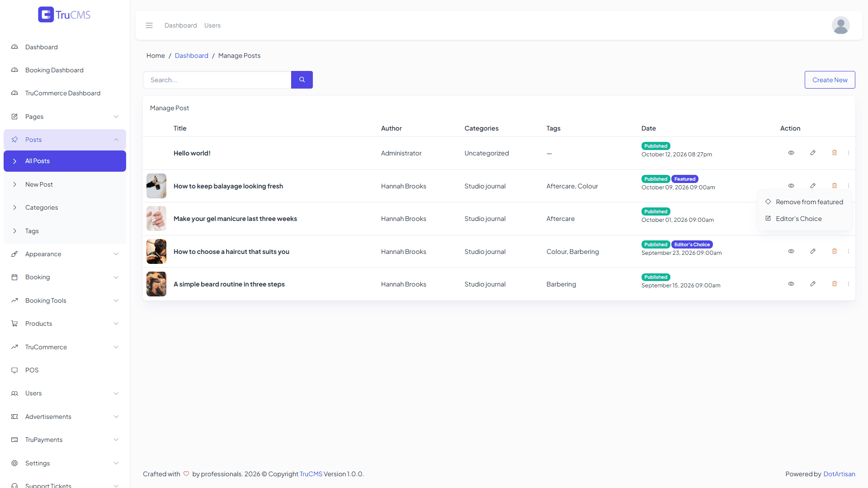The image size is (868, 488).
Task: Open the balayage post thumbnail
Action: (x=156, y=186)
